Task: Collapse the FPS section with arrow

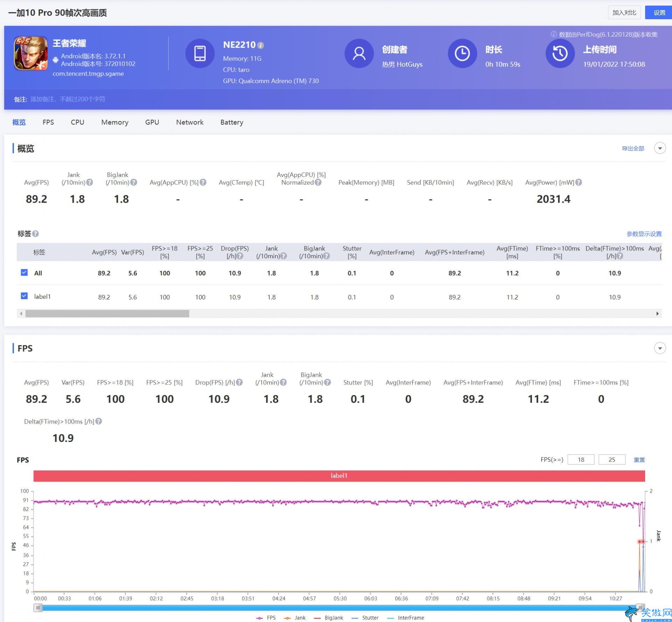Action: pos(660,348)
